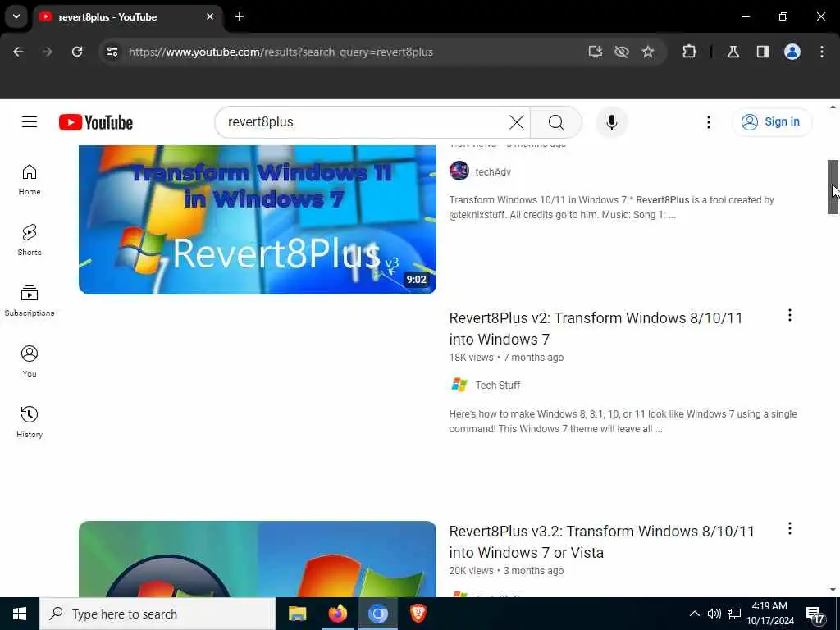
Task: Visit the techAdv channel name link
Action: tap(493, 172)
